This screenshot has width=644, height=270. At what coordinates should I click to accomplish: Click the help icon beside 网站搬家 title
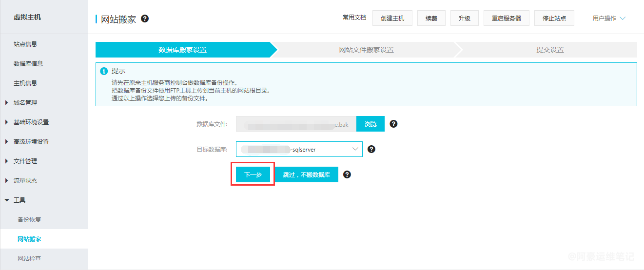(x=145, y=19)
